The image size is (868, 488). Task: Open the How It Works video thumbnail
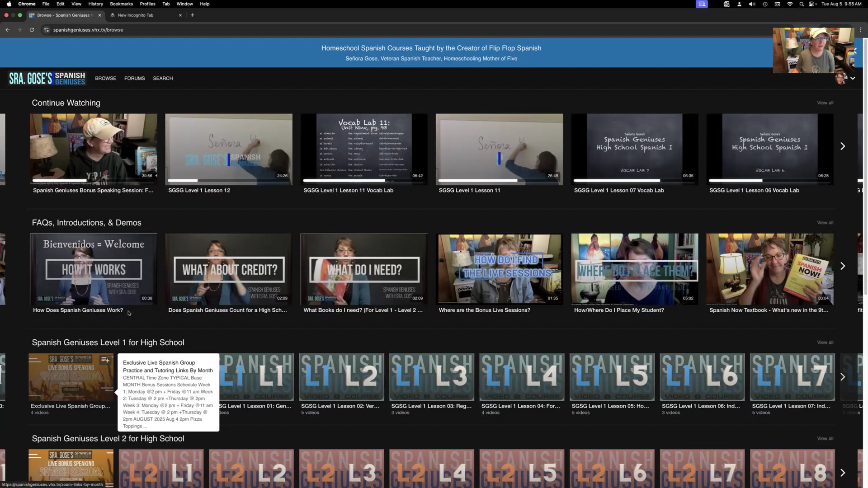94,269
